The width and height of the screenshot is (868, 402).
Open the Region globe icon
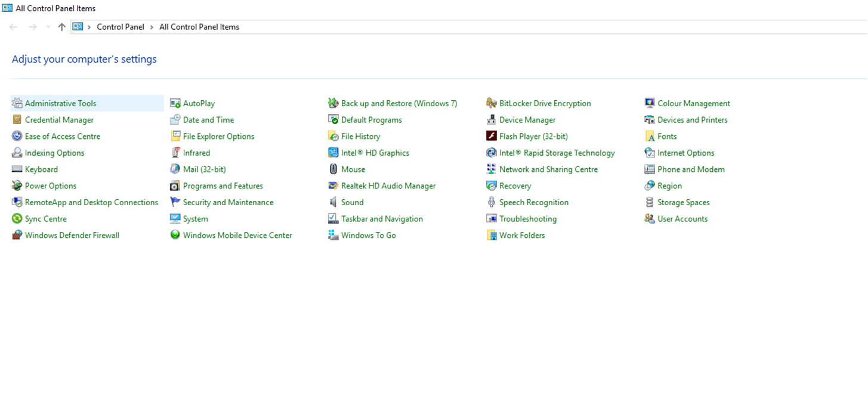(x=650, y=186)
